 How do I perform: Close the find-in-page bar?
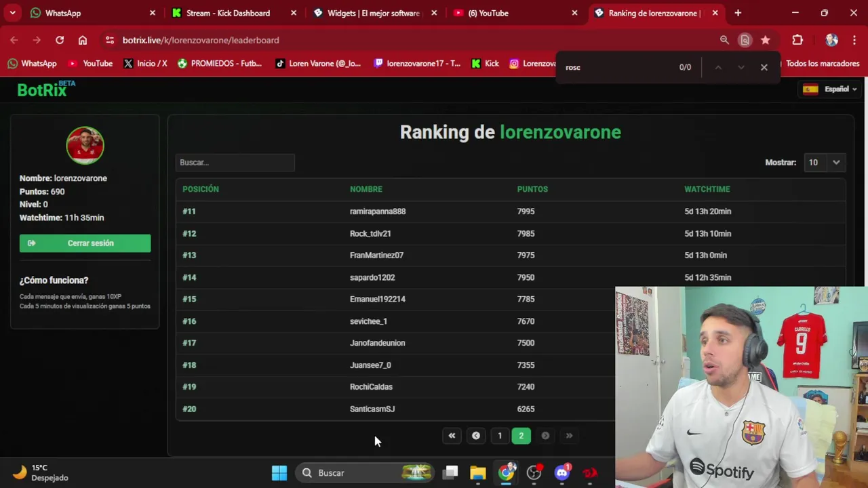(x=764, y=67)
